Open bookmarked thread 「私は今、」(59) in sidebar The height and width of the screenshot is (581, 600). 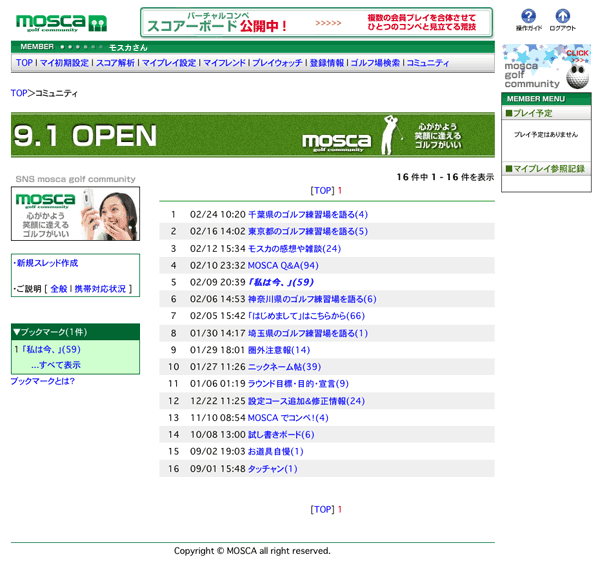pos(50,349)
